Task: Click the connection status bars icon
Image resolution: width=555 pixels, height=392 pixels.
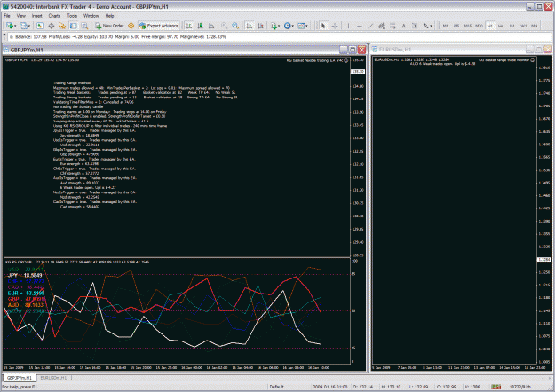Action: pos(496,387)
